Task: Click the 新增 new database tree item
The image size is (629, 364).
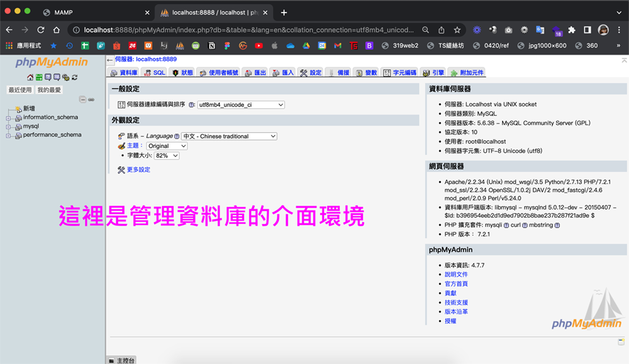Action: tap(29, 109)
